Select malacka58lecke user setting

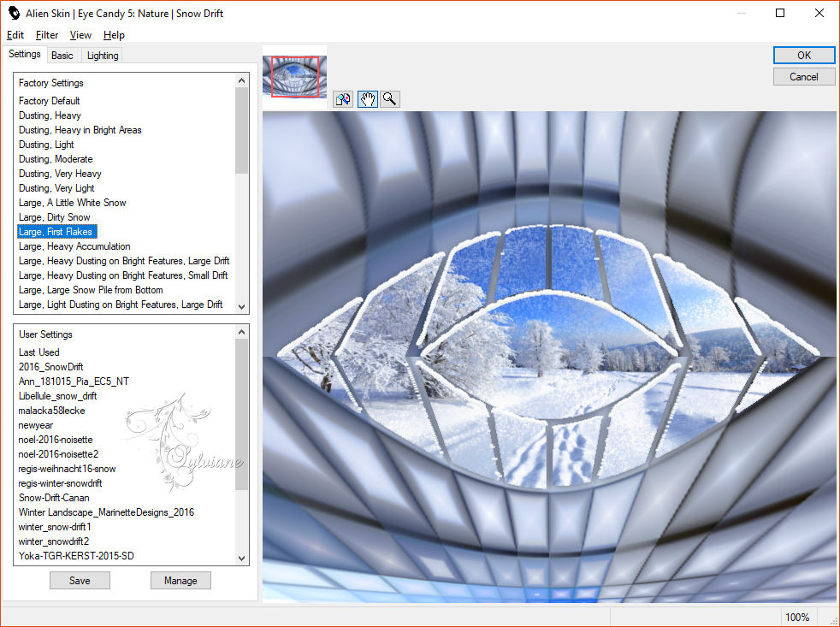51,411
